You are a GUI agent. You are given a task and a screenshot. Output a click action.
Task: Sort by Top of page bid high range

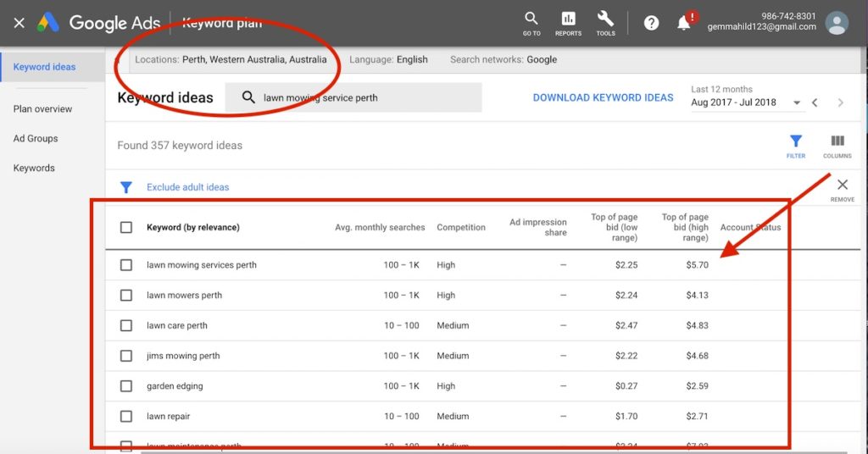tap(685, 227)
